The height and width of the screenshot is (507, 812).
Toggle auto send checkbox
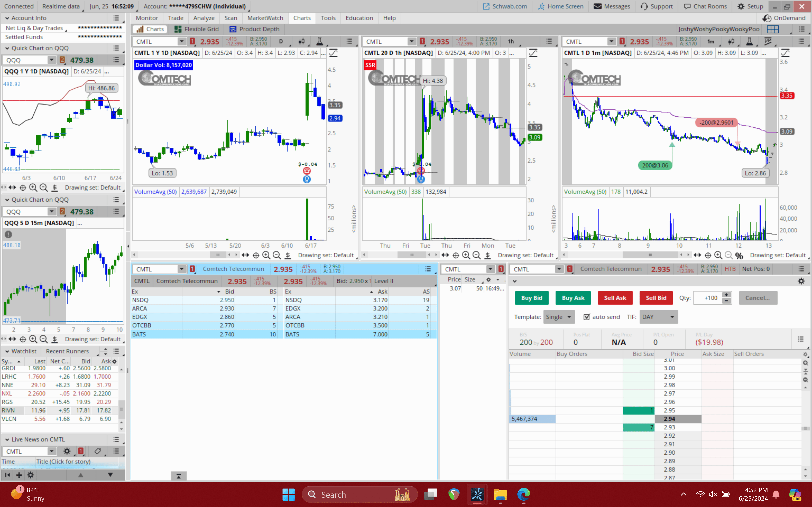tap(587, 317)
